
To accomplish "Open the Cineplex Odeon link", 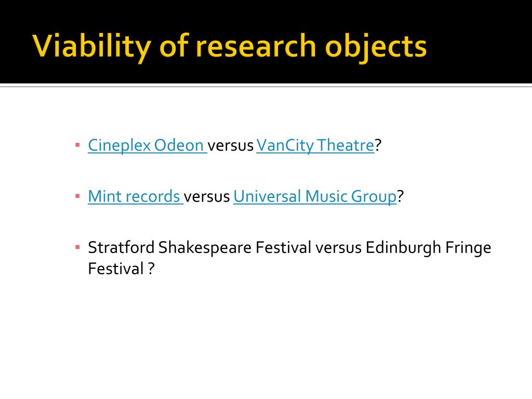I will click(x=146, y=145).
